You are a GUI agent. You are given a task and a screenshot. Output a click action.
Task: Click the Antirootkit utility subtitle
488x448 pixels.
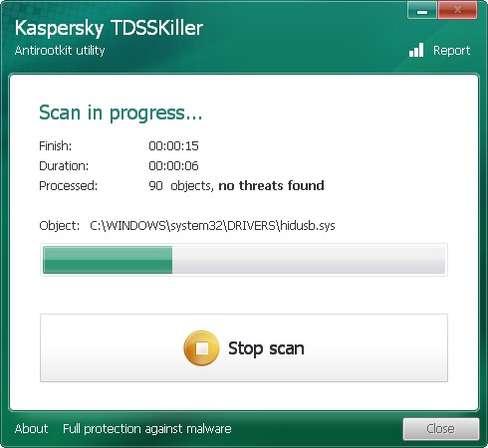pos(60,51)
